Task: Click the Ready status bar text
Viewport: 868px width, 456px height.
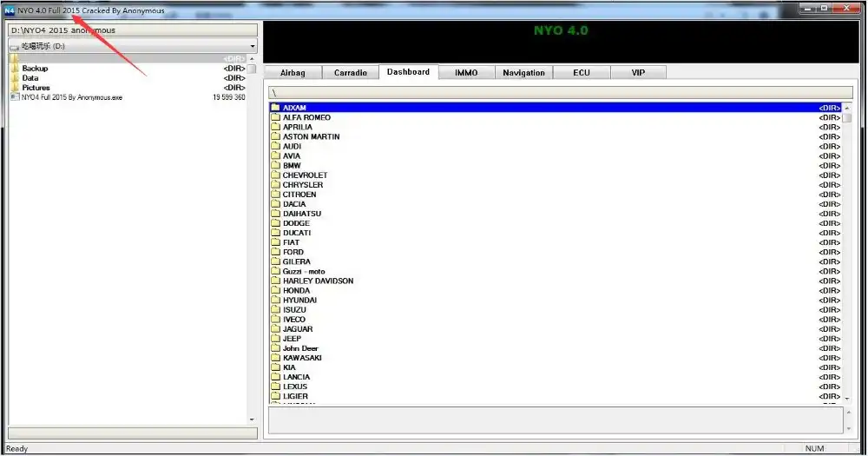Action: pos(16,448)
